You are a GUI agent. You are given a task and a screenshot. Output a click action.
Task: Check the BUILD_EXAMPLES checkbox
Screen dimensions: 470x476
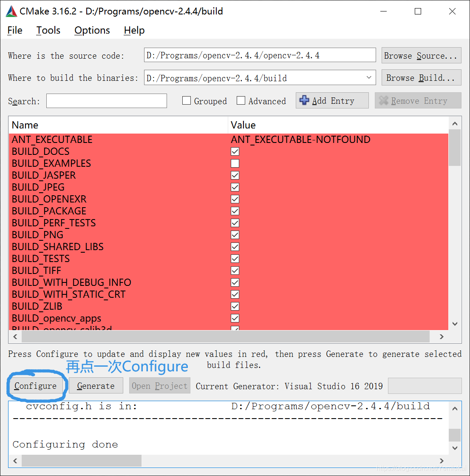tap(235, 163)
